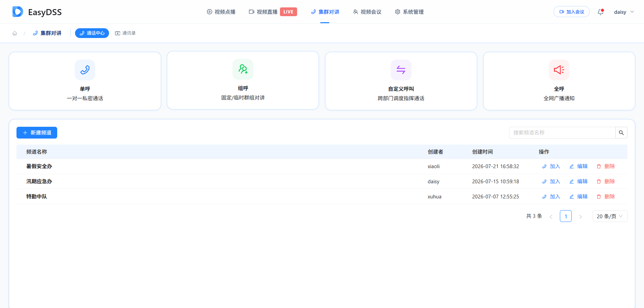Click the 全呼 loudspeaker icon
Screen dimensions: 644x308
pyautogui.click(x=559, y=70)
